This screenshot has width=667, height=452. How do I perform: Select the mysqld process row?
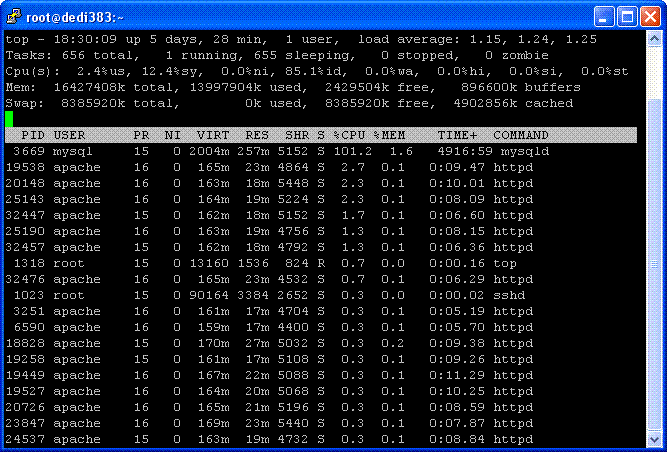[x=270, y=151]
